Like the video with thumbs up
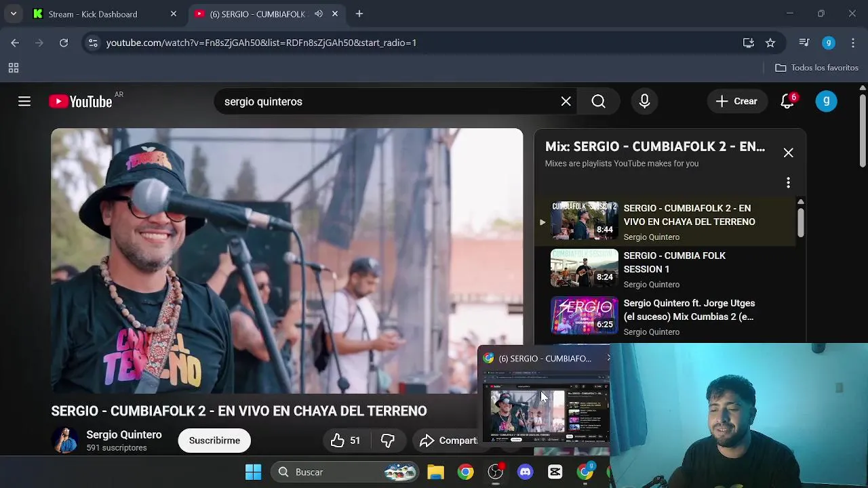 coord(346,441)
